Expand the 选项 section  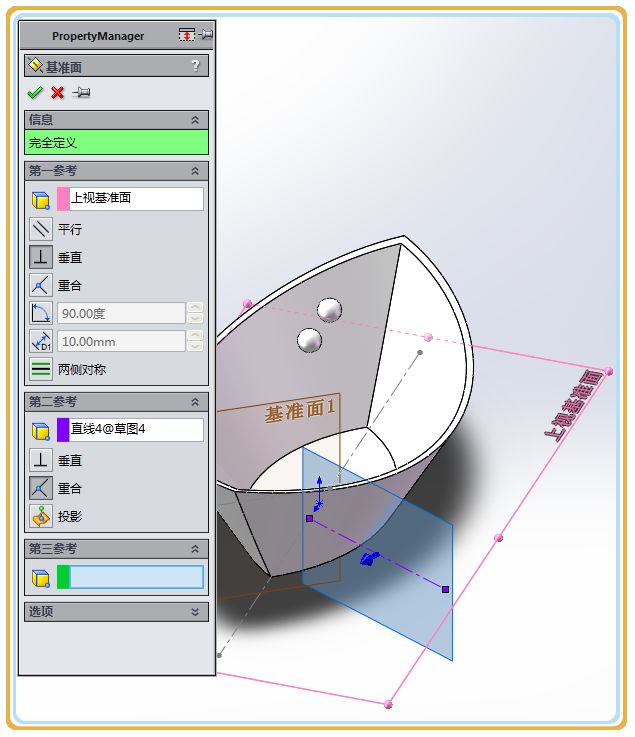tap(195, 612)
